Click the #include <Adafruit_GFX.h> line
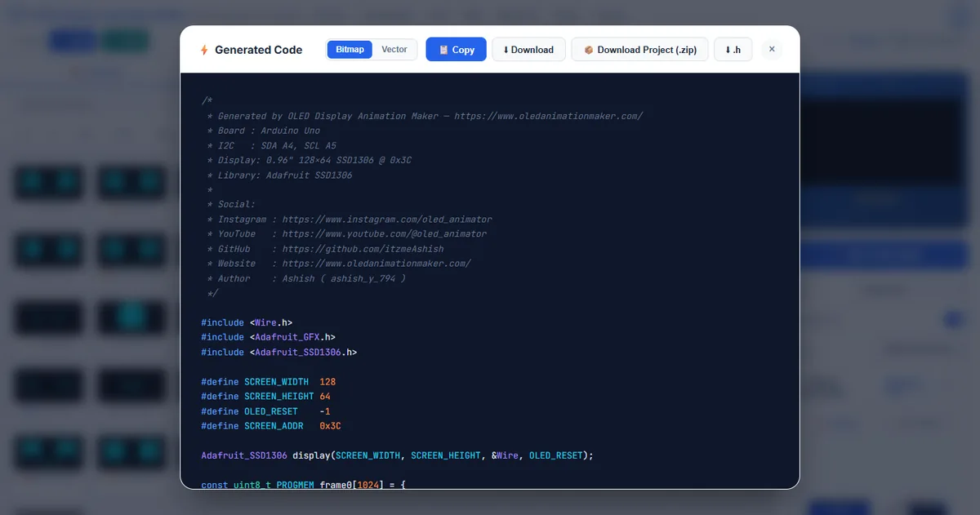The height and width of the screenshot is (515, 980). point(269,337)
